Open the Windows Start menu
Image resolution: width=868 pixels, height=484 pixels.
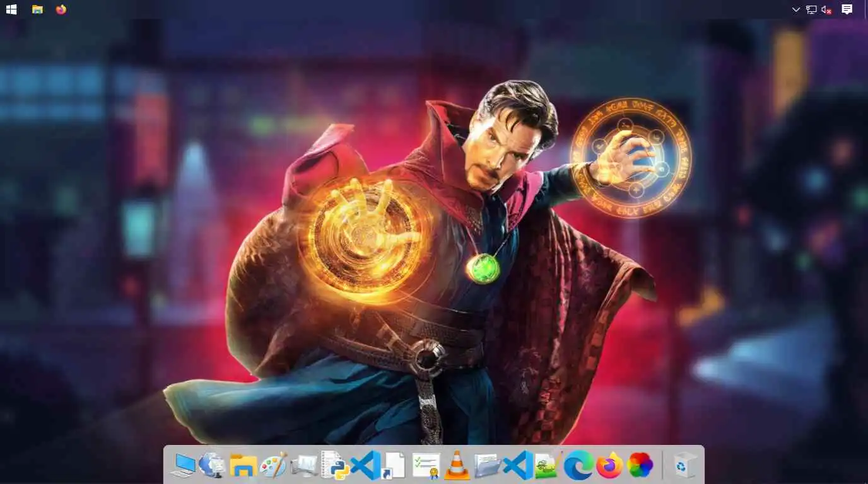11,9
